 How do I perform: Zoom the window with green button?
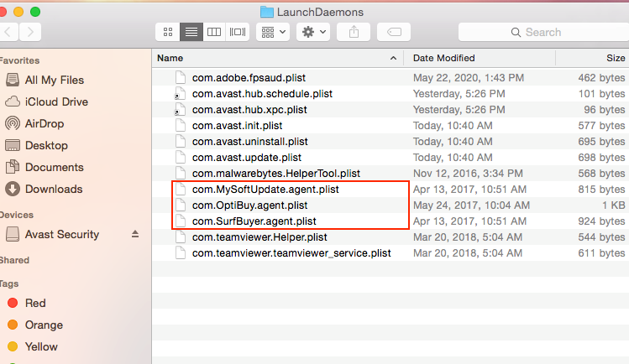(x=35, y=12)
